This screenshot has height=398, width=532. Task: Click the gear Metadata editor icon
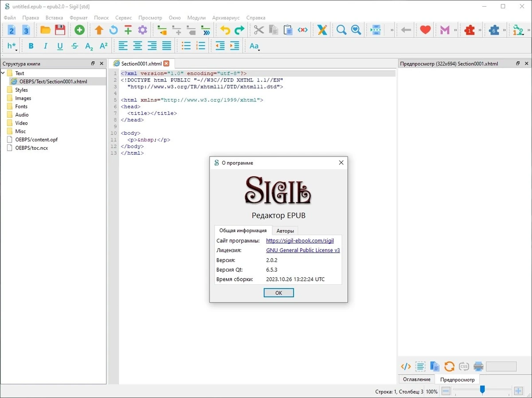142,30
